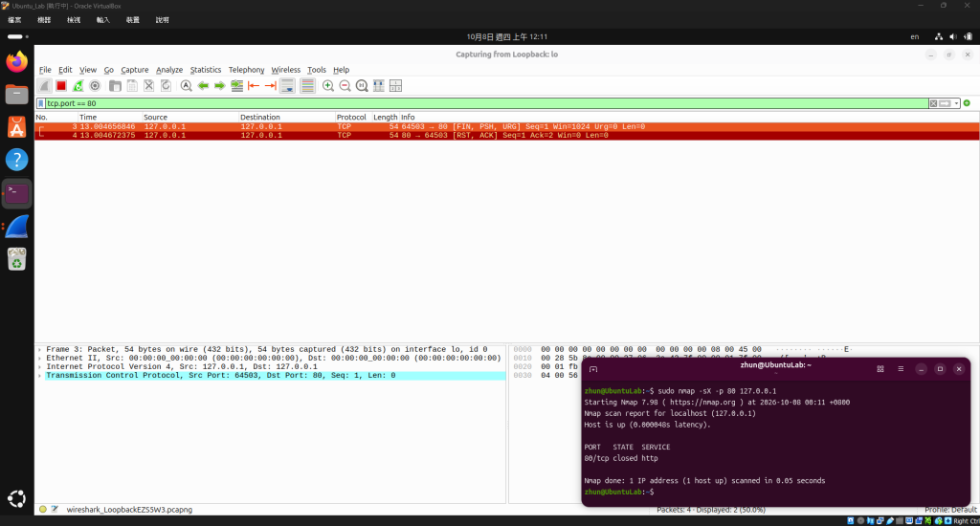The width and height of the screenshot is (980, 526).
Task: Open terminal hamburger menu
Action: 901,369
